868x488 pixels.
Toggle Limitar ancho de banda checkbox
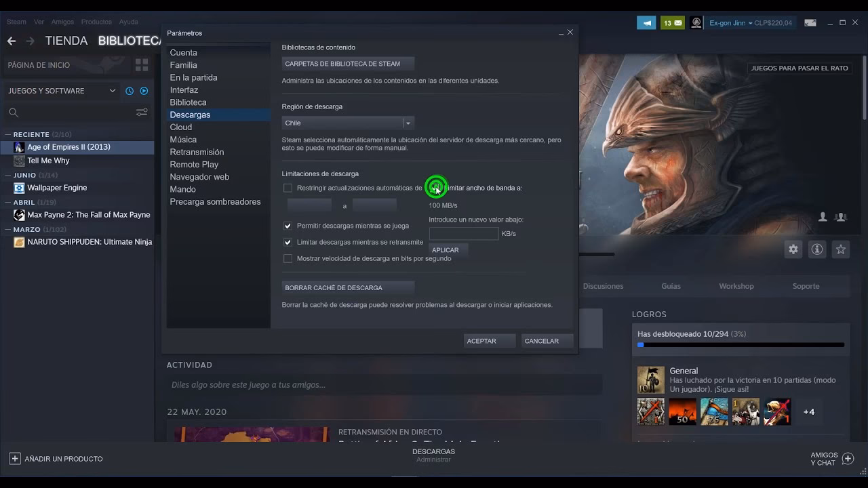pos(435,188)
